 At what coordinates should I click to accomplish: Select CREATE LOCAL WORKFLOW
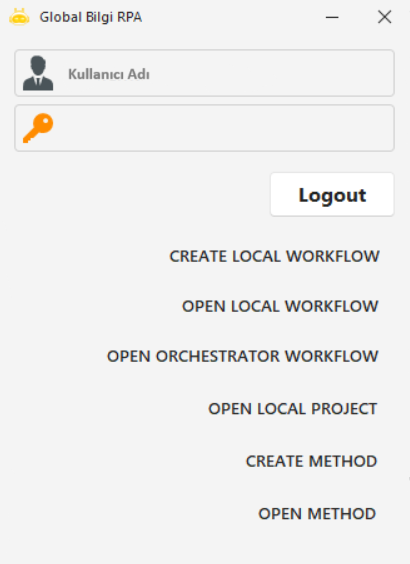pos(274,256)
